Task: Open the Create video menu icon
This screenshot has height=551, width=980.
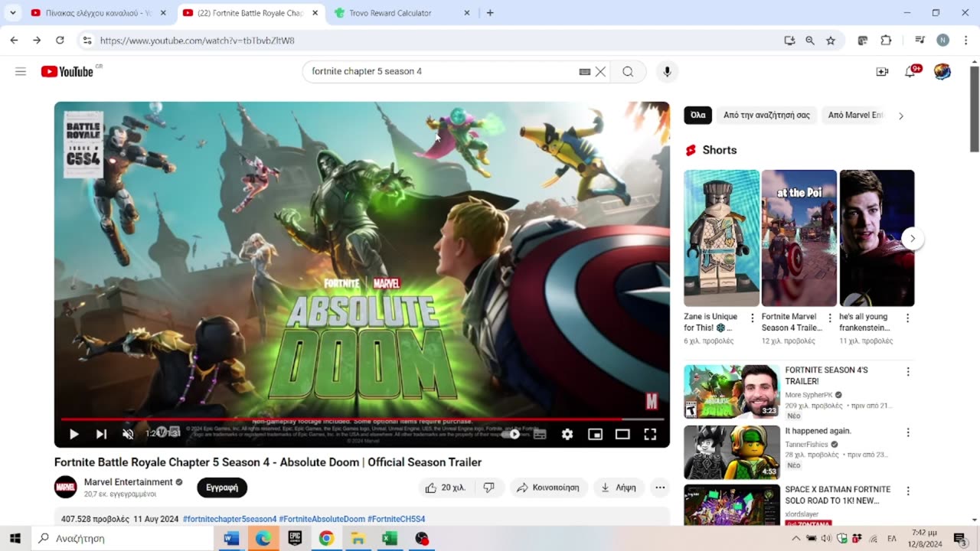Action: 882,71
